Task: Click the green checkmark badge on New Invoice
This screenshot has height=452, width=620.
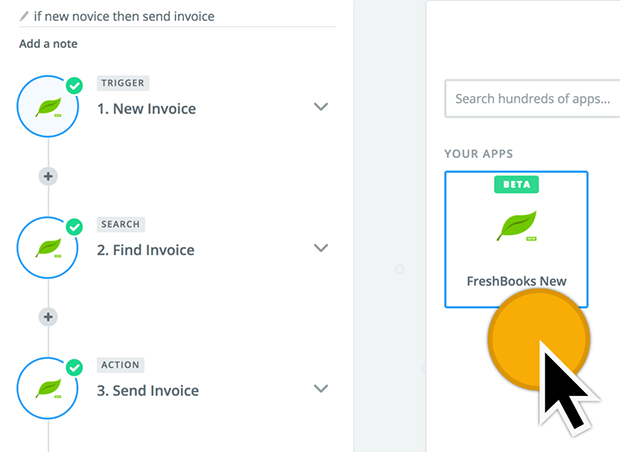Action: click(74, 86)
